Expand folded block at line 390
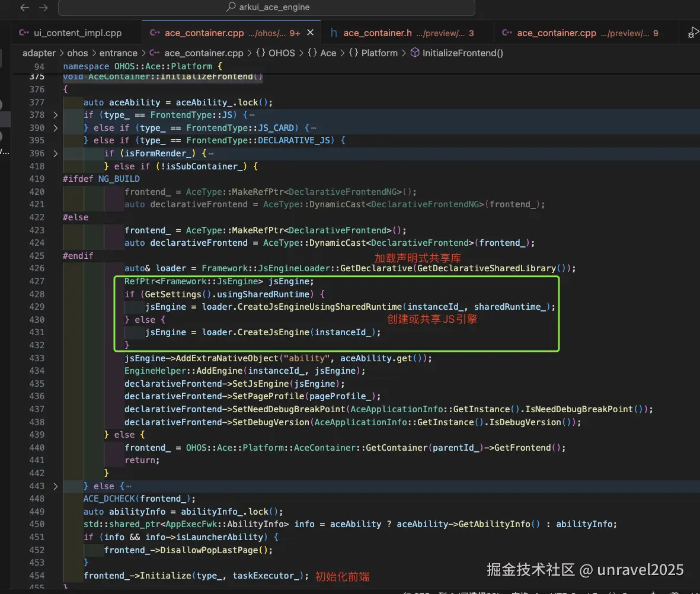This screenshot has height=594, width=700. point(55,128)
